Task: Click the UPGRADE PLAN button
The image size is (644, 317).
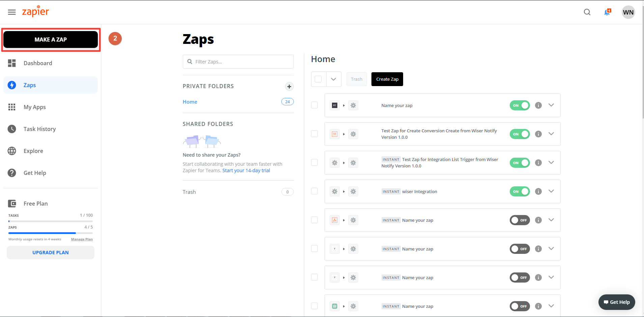Action: (51, 253)
